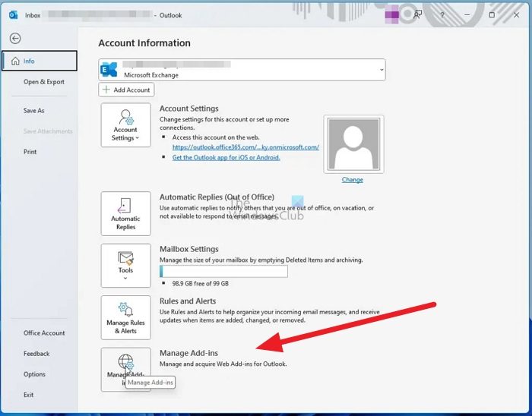Viewport: 532px width, 416px height.
Task: Select Print from the sidebar
Action: (x=30, y=152)
